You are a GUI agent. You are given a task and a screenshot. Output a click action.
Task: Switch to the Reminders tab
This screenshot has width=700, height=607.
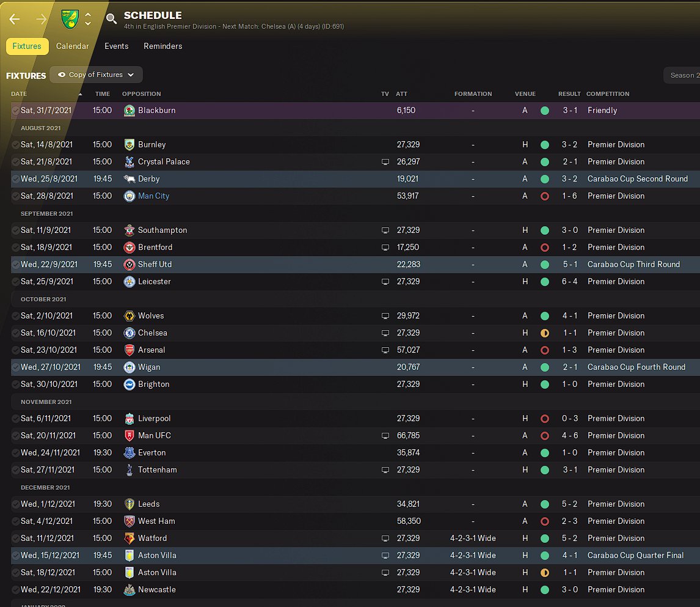[x=163, y=46]
